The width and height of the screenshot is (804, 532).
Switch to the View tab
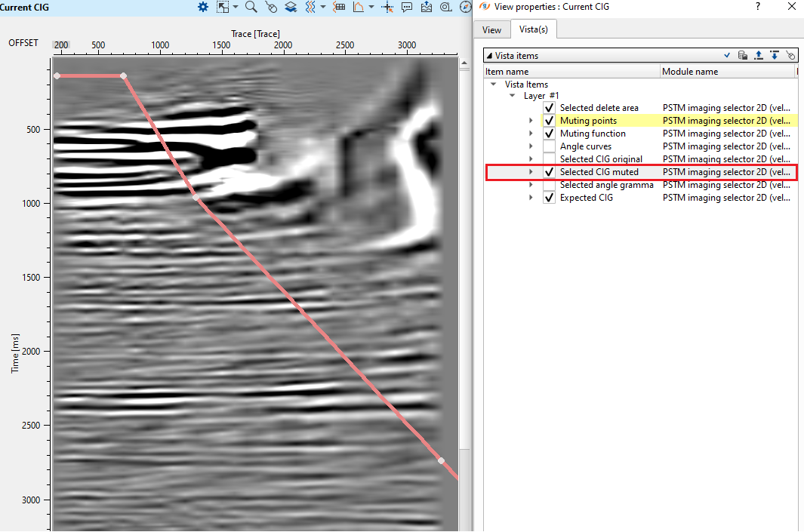click(491, 29)
